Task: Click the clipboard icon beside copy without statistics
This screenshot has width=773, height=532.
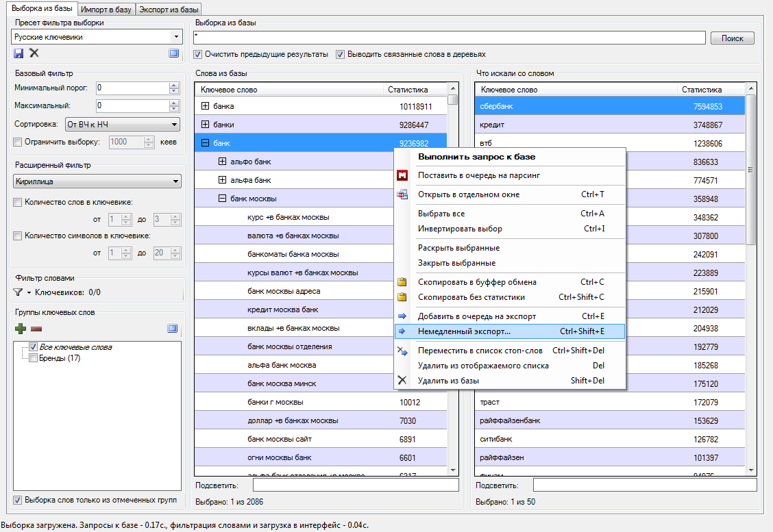Action: (x=402, y=297)
